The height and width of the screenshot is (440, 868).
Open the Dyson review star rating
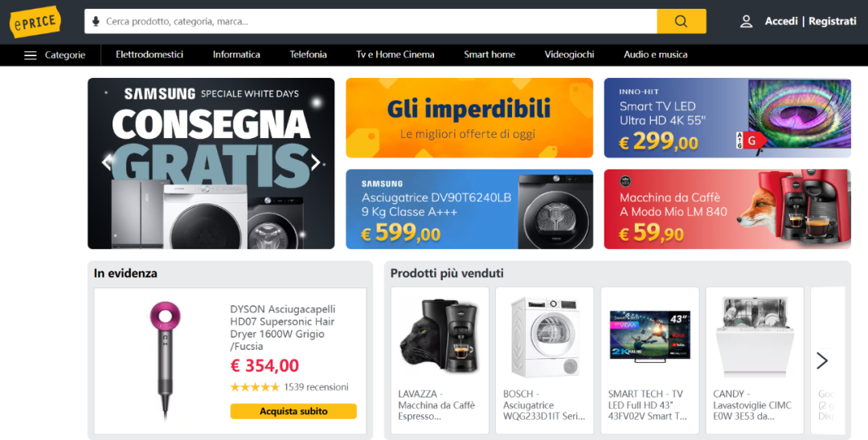click(x=255, y=387)
